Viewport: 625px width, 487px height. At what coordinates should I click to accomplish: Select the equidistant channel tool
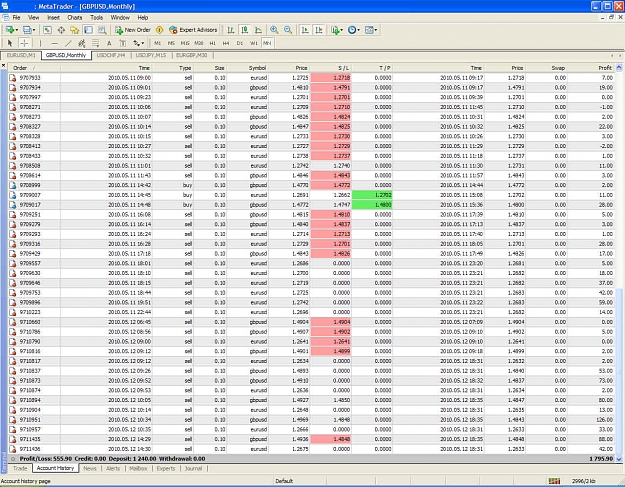click(82, 43)
